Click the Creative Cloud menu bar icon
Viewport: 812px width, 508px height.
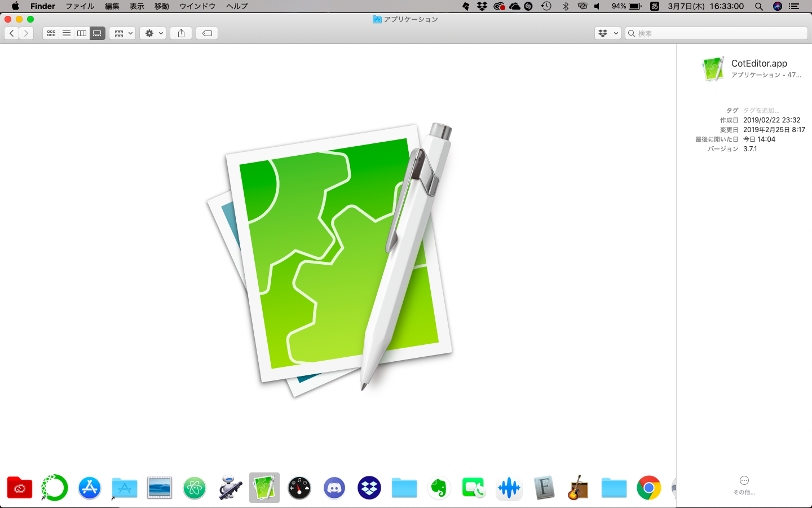tap(499, 6)
